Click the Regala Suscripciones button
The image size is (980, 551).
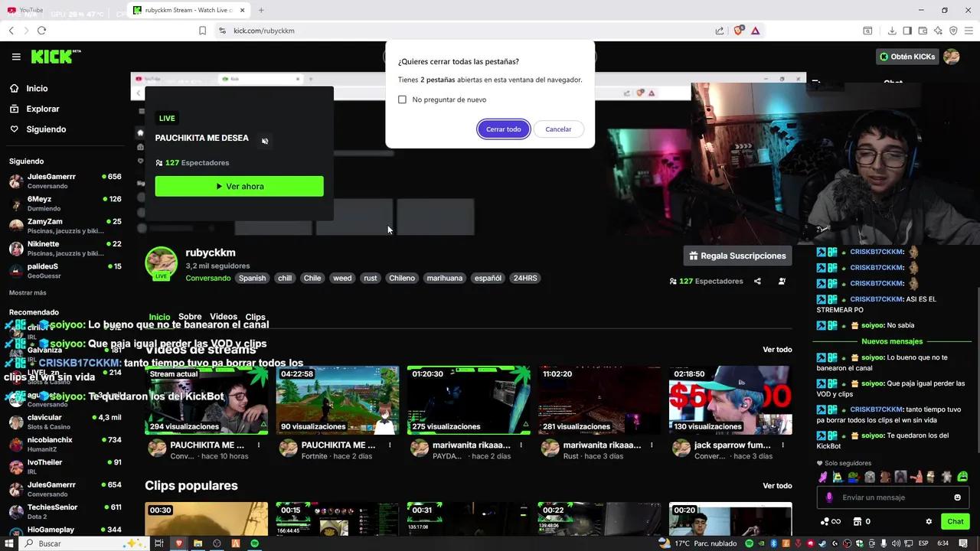(737, 256)
